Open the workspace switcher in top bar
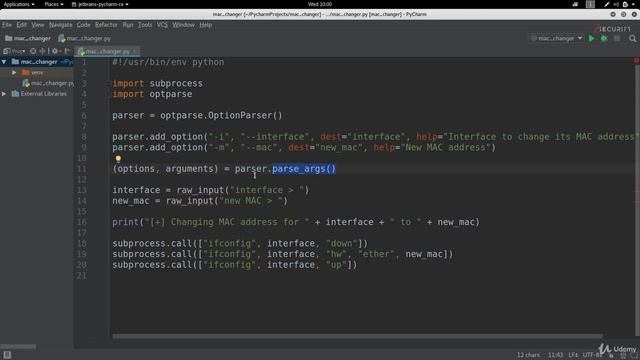Image resolution: width=640 pixels, height=360 pixels. point(590,4)
